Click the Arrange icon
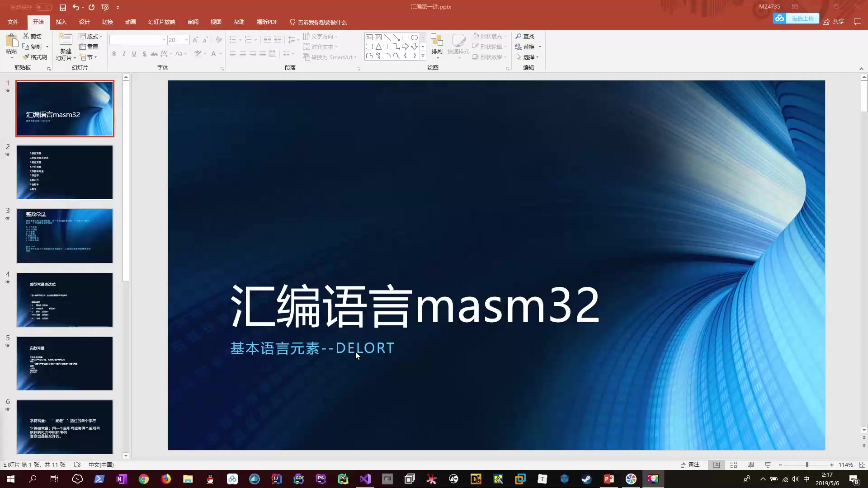The height and width of the screenshot is (488, 868). click(437, 45)
